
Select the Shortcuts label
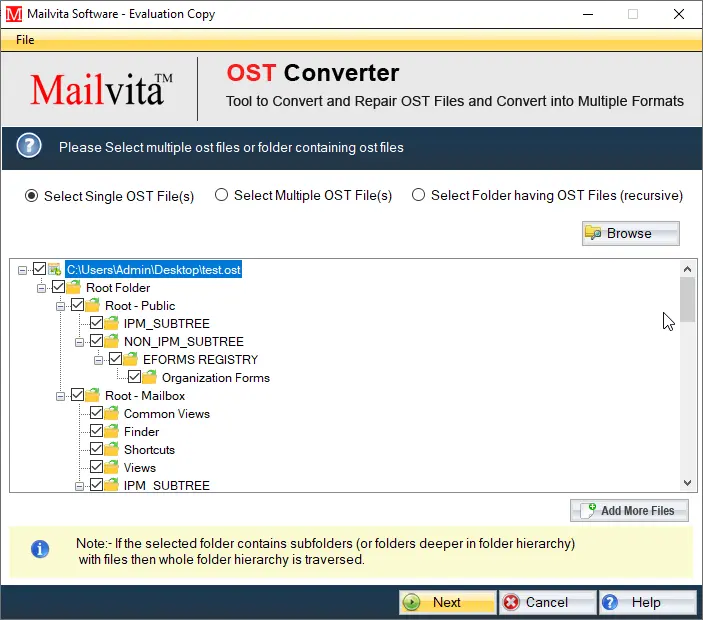tap(149, 449)
